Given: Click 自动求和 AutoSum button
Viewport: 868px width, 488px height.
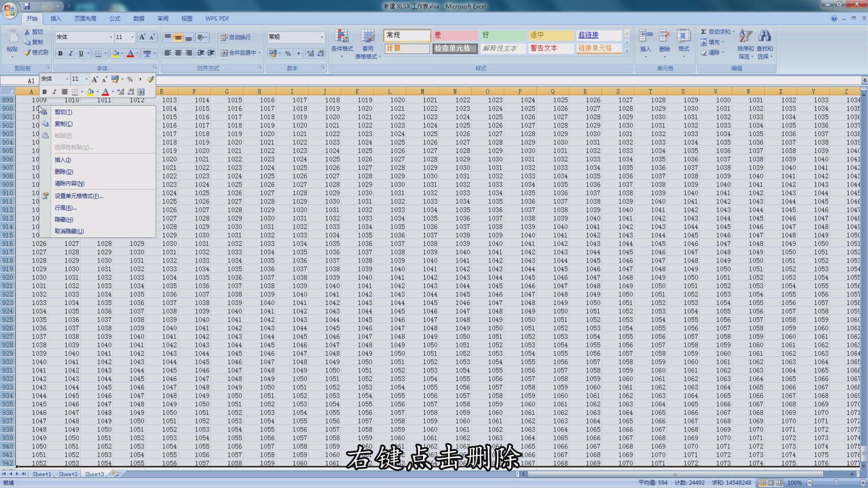Looking at the screenshot, I should (x=717, y=32).
